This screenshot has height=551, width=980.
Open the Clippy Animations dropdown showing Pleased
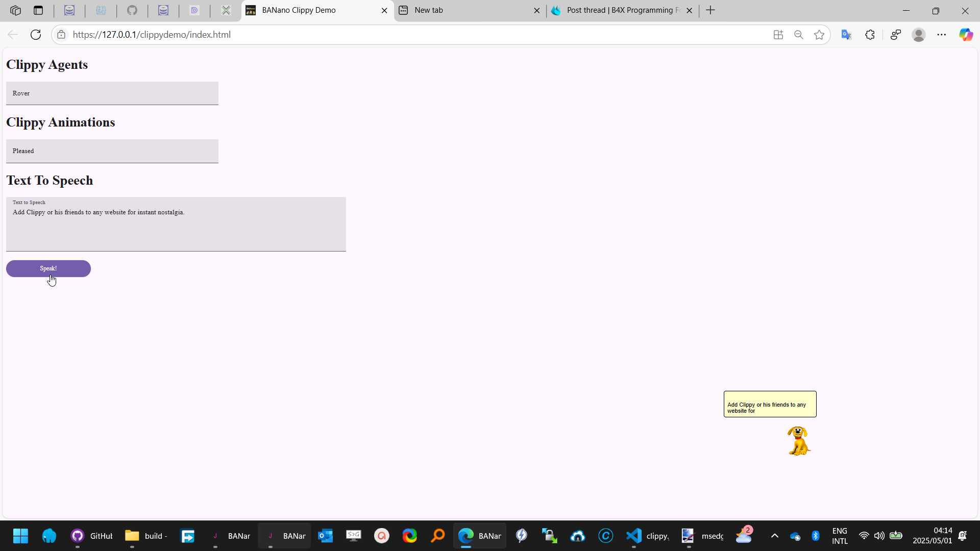tap(112, 151)
